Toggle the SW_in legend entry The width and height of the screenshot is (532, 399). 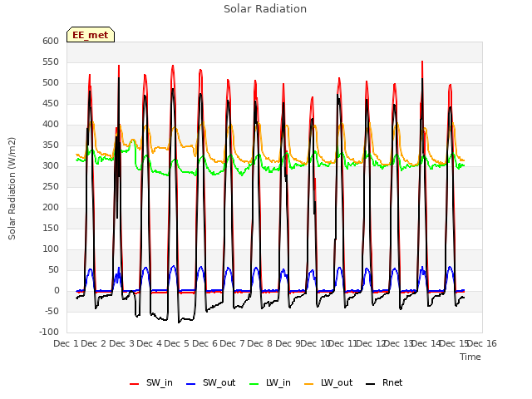151,382
